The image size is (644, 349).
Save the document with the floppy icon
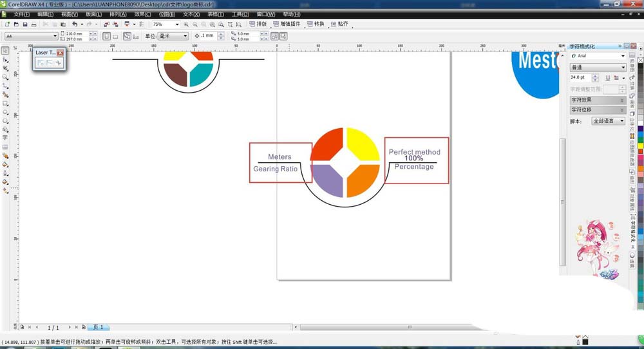(x=24, y=24)
